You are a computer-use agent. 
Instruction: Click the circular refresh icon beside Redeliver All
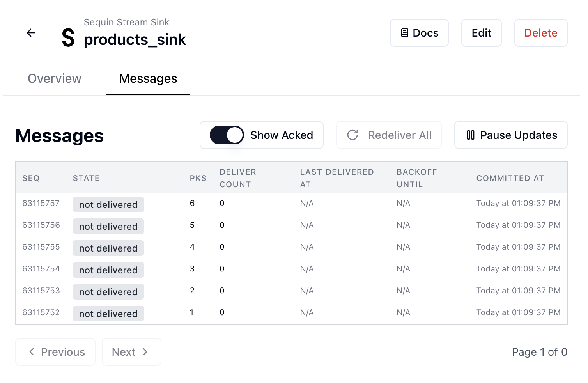click(352, 135)
